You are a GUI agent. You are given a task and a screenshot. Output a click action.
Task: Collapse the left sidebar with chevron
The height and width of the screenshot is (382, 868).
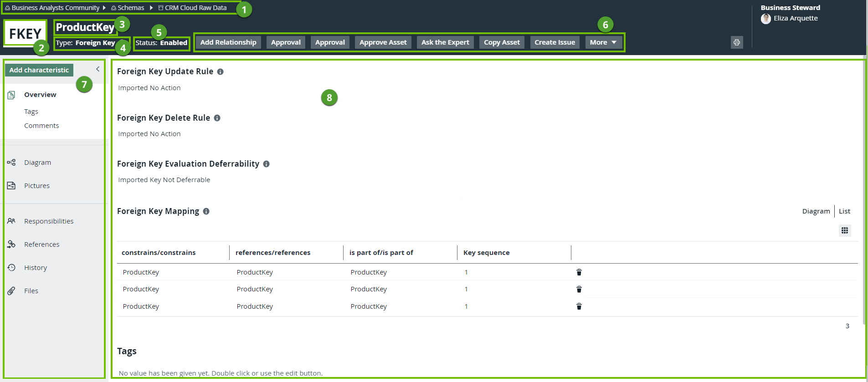[98, 69]
